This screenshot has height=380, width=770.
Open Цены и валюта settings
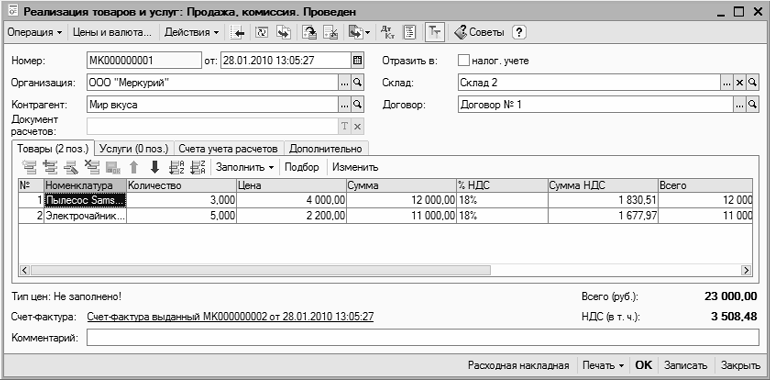[x=112, y=33]
